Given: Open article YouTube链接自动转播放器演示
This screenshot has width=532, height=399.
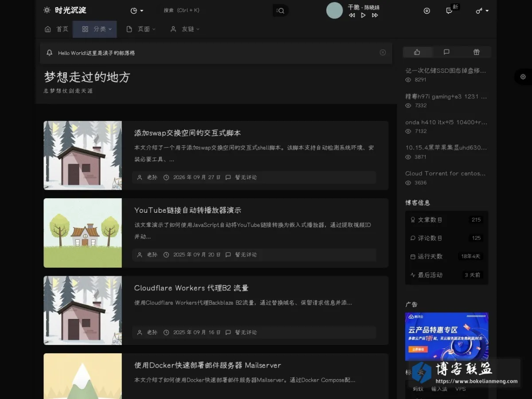Looking at the screenshot, I should (188, 210).
